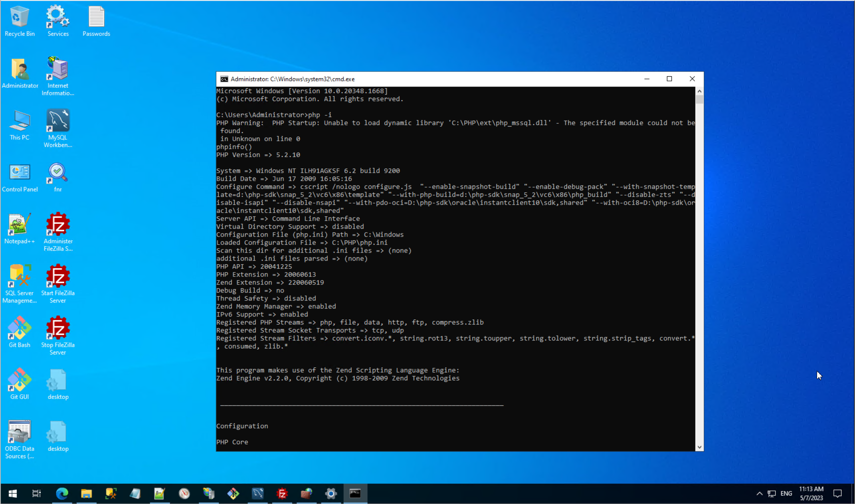Click the taskbar clock and date
Screen dimensions: 855x504
[811, 494]
